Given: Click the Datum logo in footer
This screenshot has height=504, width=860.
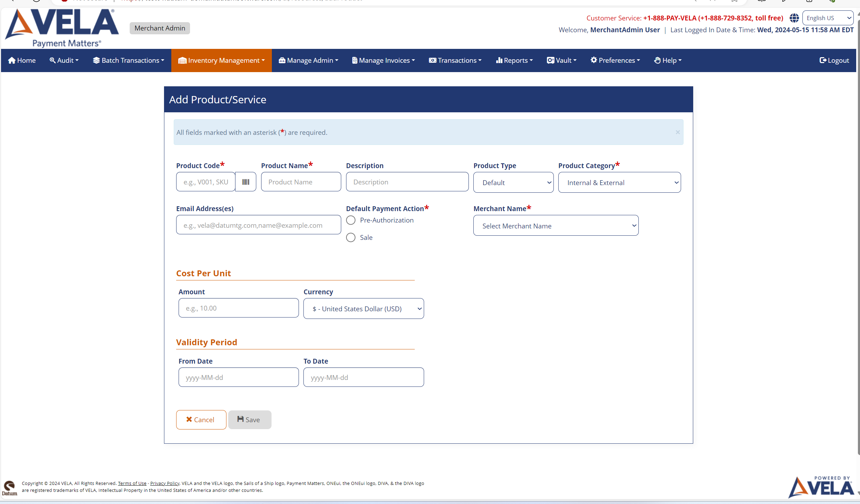Looking at the screenshot, I should [x=9, y=488].
